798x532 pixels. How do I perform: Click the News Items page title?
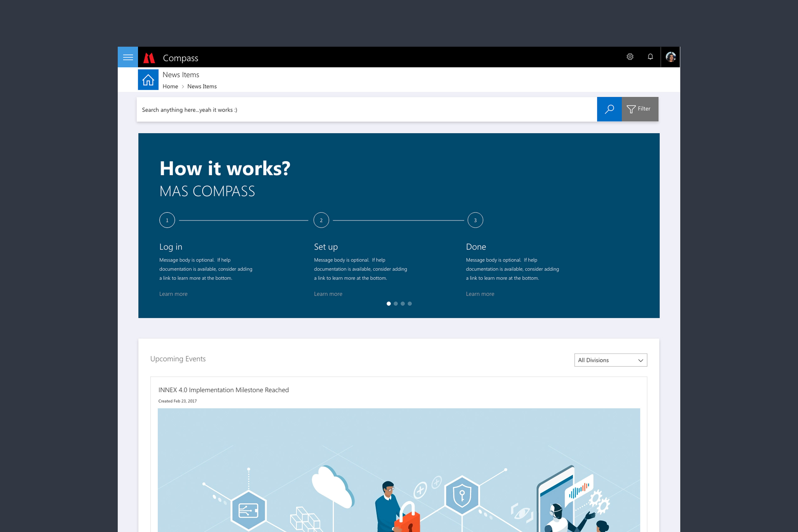click(x=181, y=75)
